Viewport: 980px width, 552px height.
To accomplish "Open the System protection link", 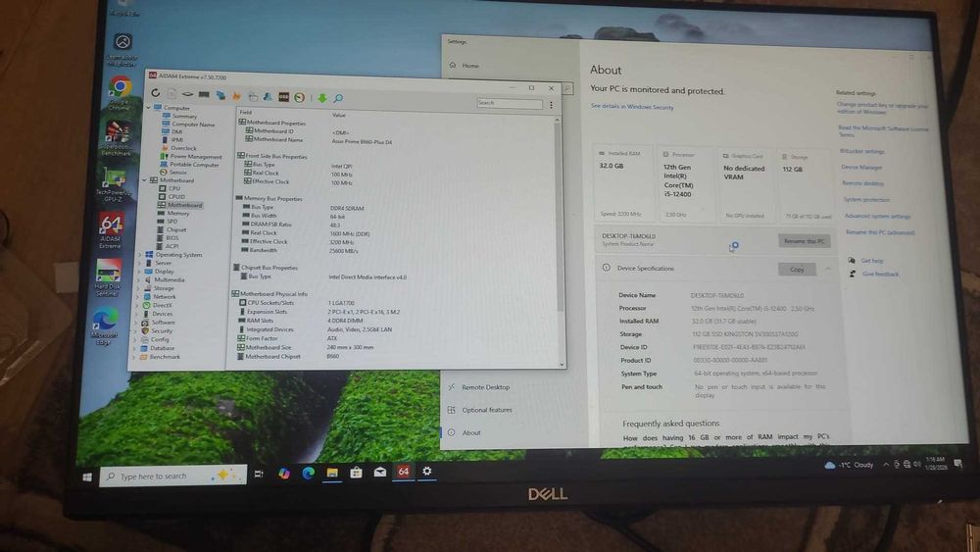I will coord(866,199).
